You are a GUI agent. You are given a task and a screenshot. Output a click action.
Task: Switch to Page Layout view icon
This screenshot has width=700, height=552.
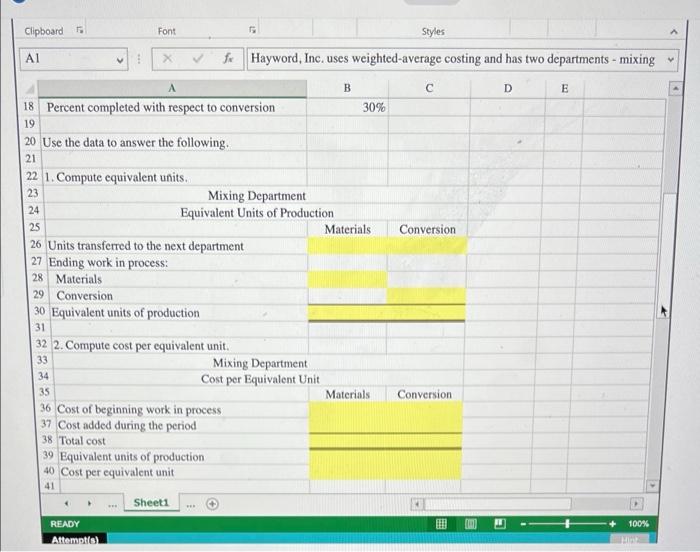tap(471, 523)
